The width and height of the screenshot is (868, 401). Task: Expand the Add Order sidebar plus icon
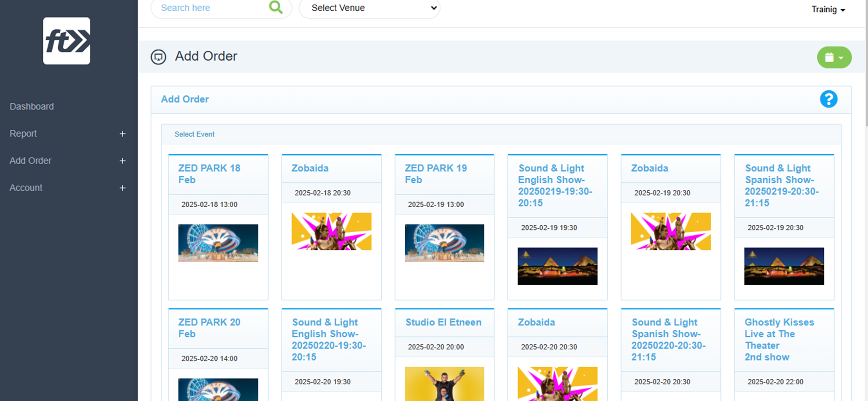(122, 161)
